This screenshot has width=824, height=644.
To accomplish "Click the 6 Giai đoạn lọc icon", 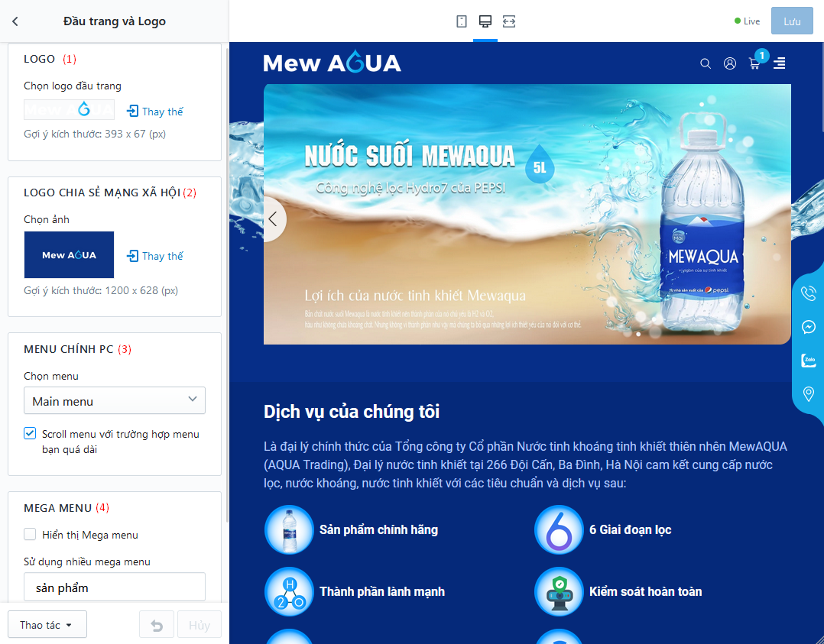I will point(559,529).
